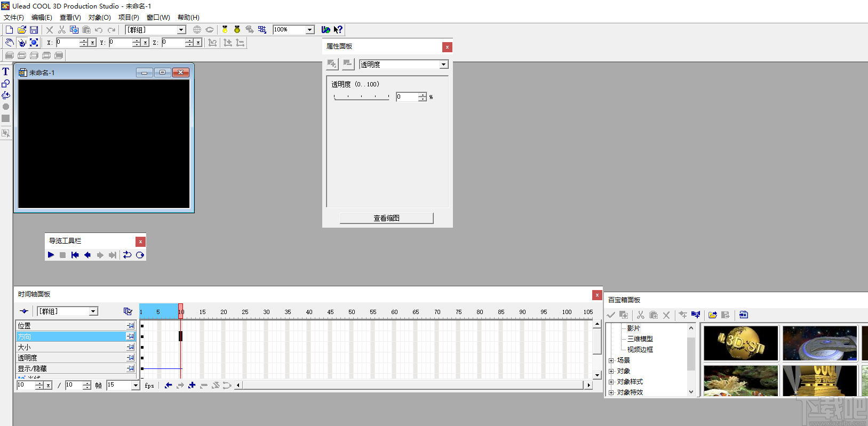Viewport: 868px width, 426px height.
Task: Select the Move Object hand tool
Action: click(9, 43)
